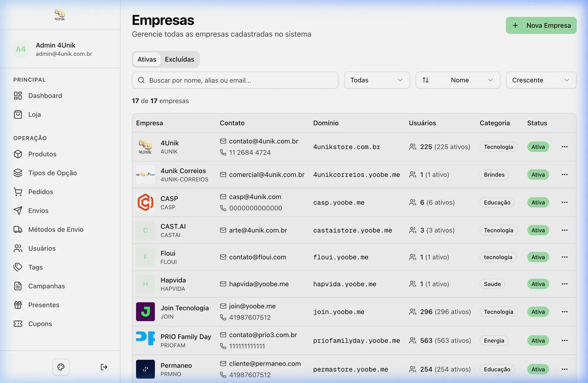Open the Crescente order dropdown
The height and width of the screenshot is (383, 588).
coord(541,80)
